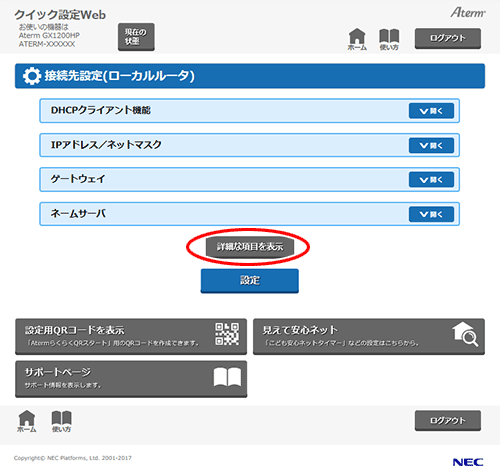500x475 pixels.
Task: Apply settings with the blue 設定 button
Action: 249,281
